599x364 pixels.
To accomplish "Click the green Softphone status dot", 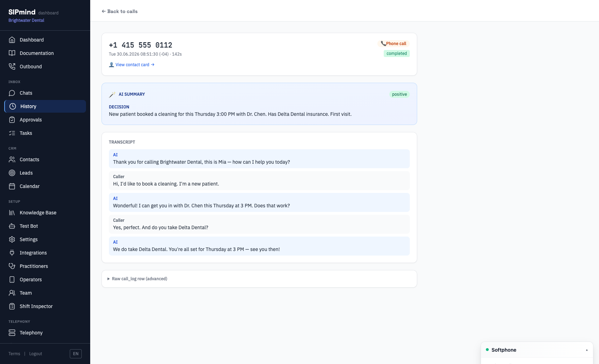I will coord(487,350).
